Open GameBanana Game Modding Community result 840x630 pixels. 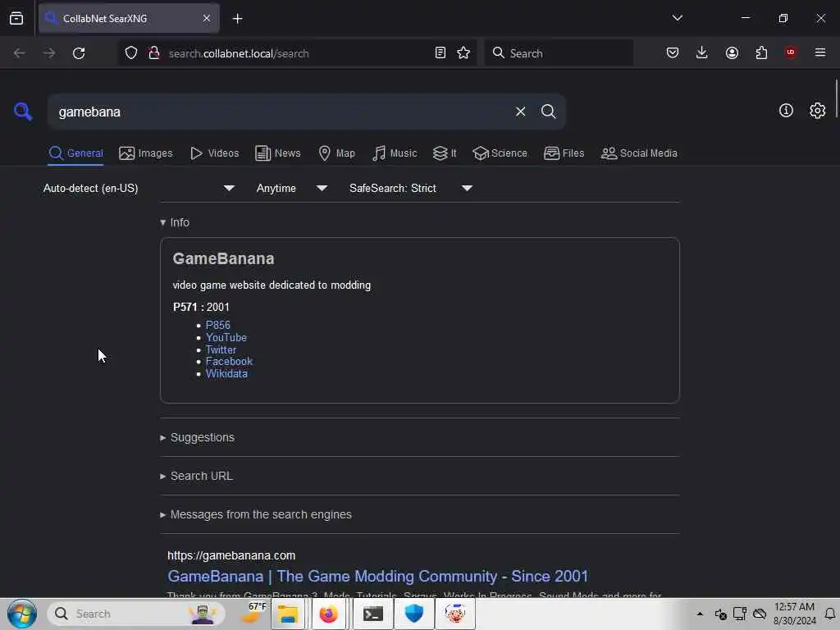pyautogui.click(x=377, y=577)
